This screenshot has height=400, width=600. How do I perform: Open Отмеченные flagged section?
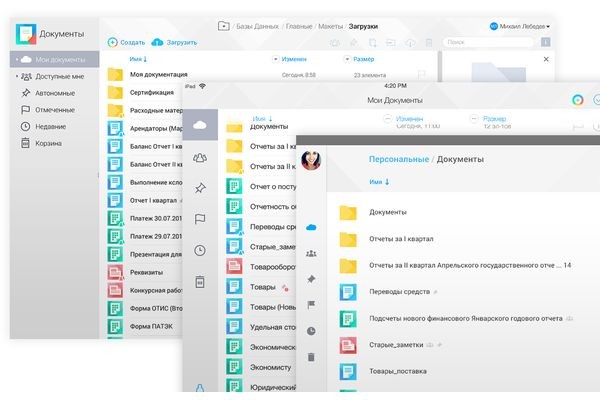tap(48, 110)
